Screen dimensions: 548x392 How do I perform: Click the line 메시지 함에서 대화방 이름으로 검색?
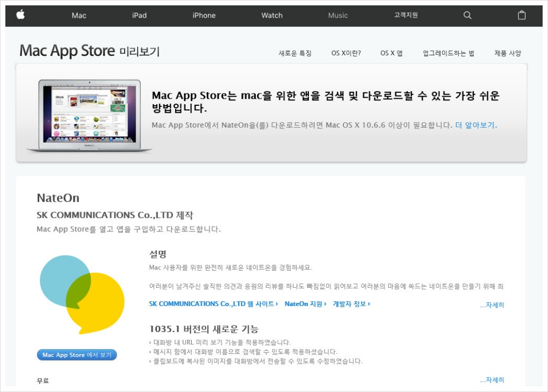(x=243, y=352)
